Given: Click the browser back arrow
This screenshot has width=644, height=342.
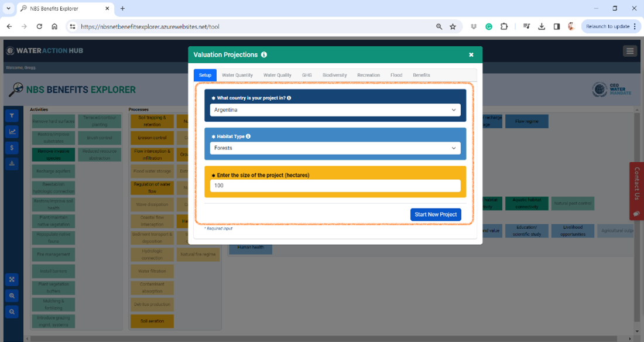Looking at the screenshot, I should point(9,26).
